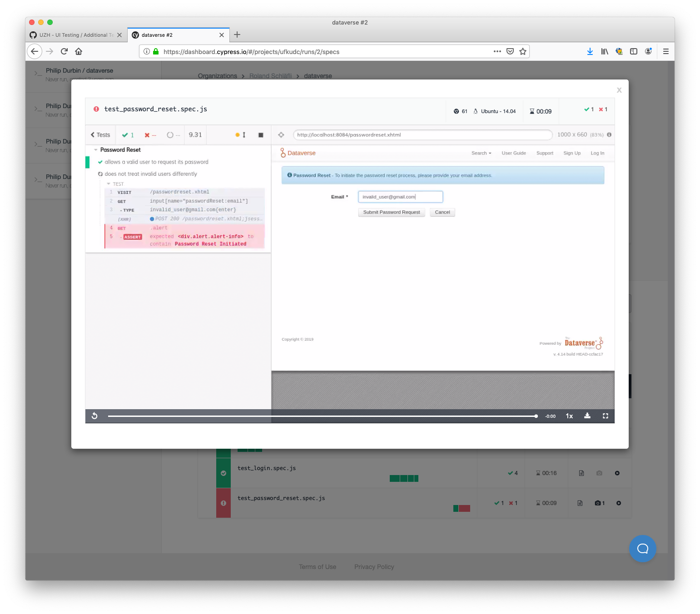Go to browser home page
700x614 pixels.
(x=79, y=51)
